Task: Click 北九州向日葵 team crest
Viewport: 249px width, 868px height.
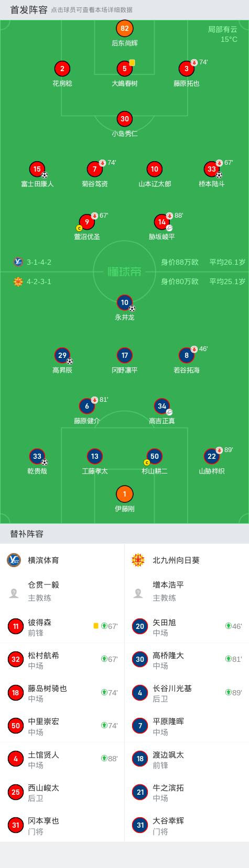Action: click(138, 560)
